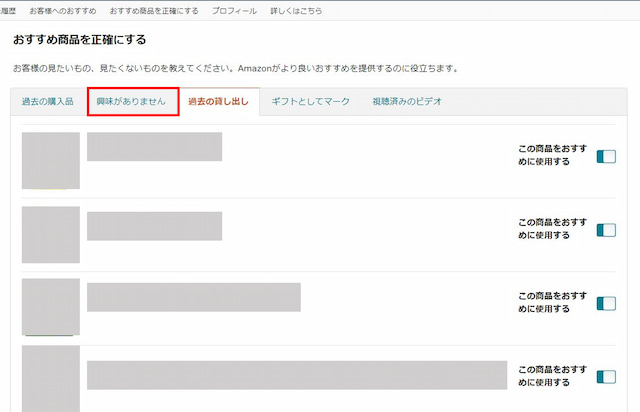Image resolution: width=640 pixels, height=412 pixels.
Task: Toggle recommendation use for the third listed item
Action: click(606, 303)
